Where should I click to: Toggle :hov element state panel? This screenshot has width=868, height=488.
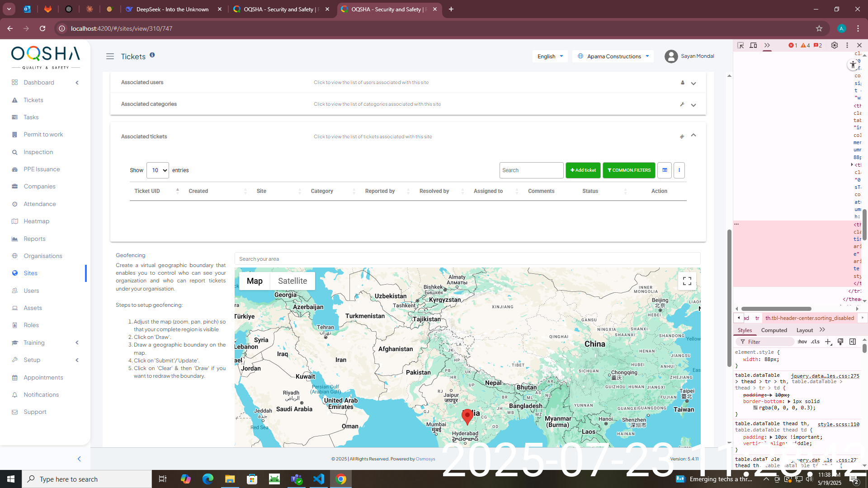click(x=802, y=342)
